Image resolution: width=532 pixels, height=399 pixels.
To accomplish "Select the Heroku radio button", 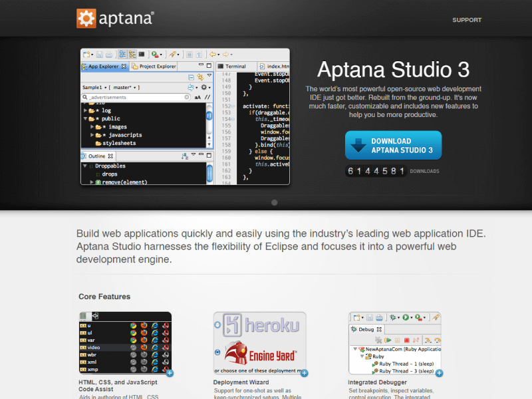I will [x=217, y=325].
